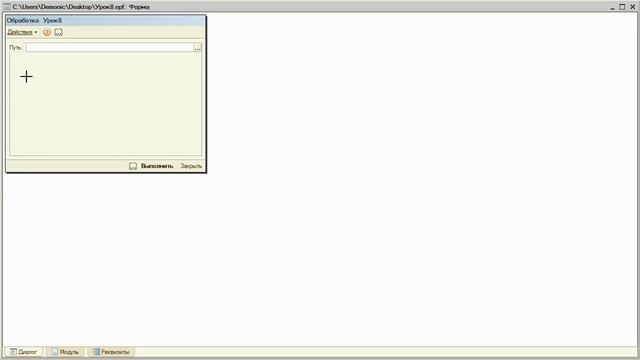Click the orange help question-mark icon
Screen dimensions: 640x360
click(x=47, y=32)
